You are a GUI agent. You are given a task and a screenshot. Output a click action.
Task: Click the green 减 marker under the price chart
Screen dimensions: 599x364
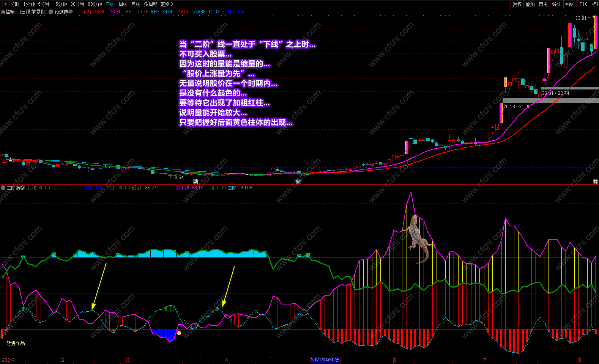[195, 182]
